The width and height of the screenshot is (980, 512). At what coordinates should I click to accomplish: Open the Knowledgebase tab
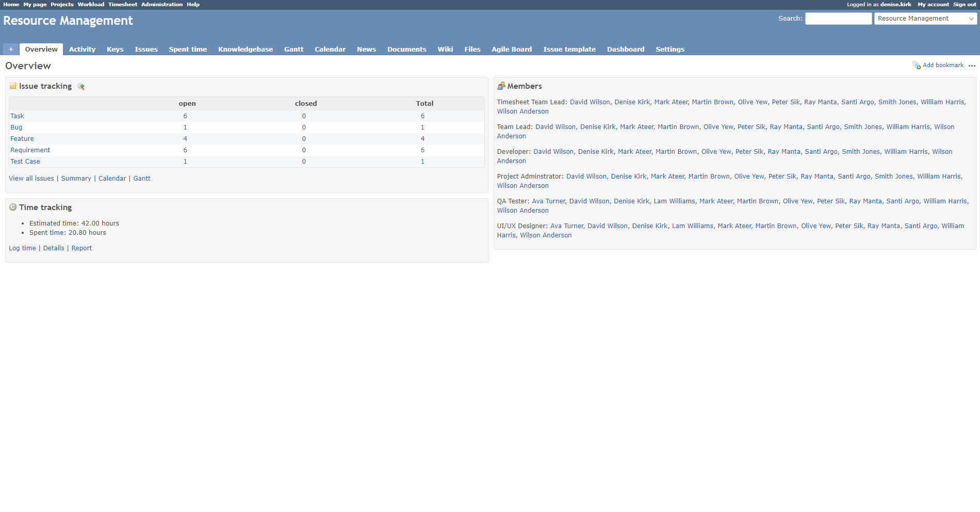[x=245, y=50]
